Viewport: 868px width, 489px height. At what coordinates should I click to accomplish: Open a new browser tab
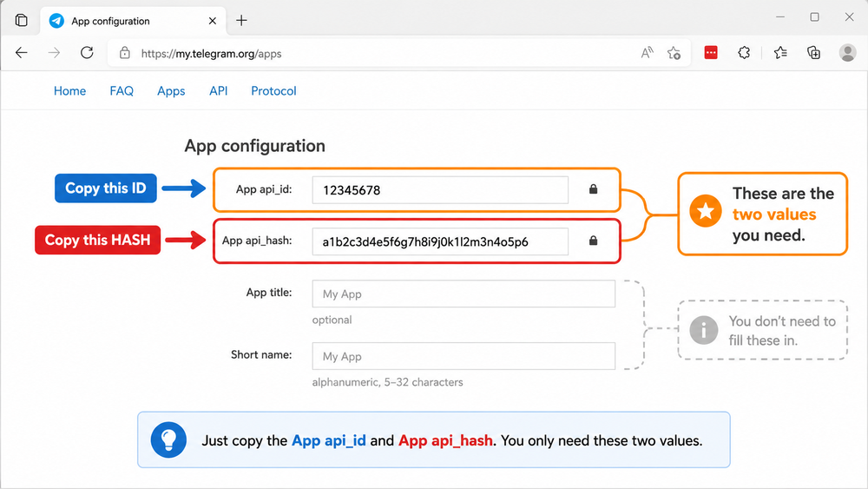click(x=241, y=21)
